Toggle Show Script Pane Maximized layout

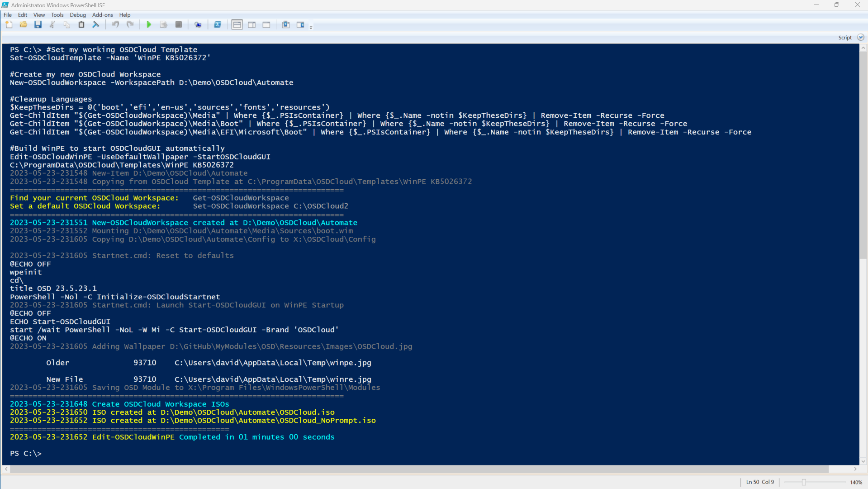[266, 25]
